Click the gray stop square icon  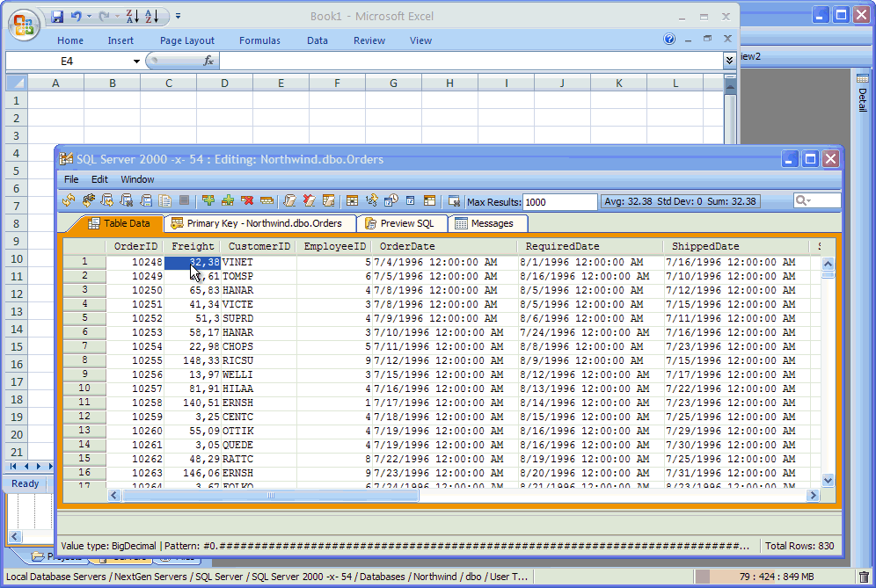tap(184, 200)
